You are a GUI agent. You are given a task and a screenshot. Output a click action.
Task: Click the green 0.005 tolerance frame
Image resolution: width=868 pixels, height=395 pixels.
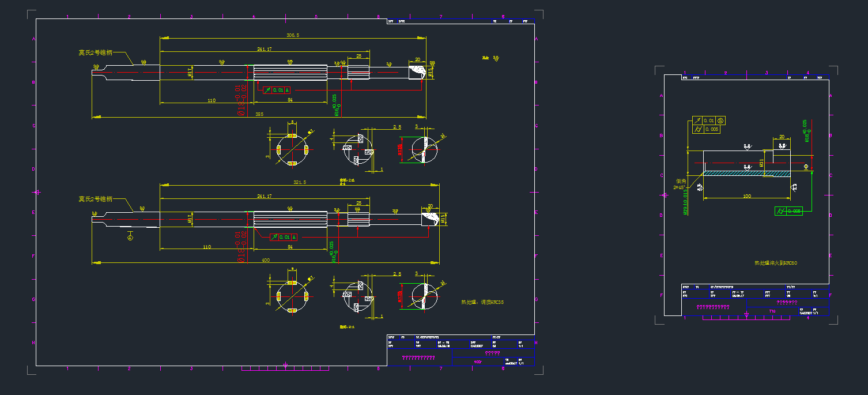788,211
